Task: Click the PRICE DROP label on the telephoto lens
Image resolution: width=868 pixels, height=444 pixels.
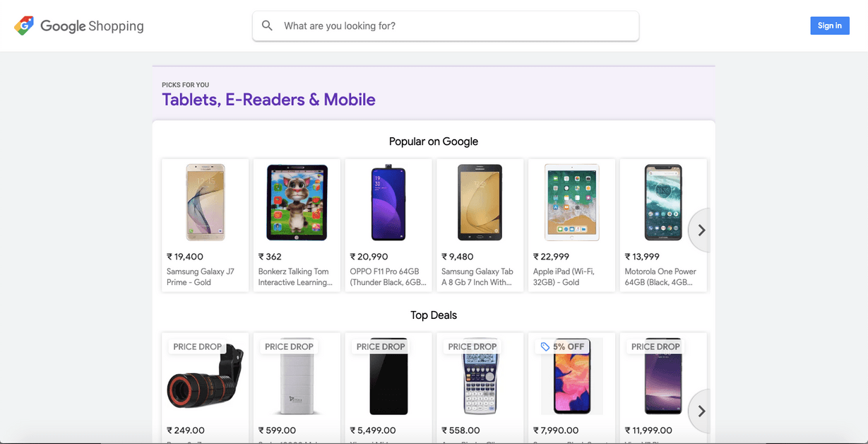Action: point(197,346)
